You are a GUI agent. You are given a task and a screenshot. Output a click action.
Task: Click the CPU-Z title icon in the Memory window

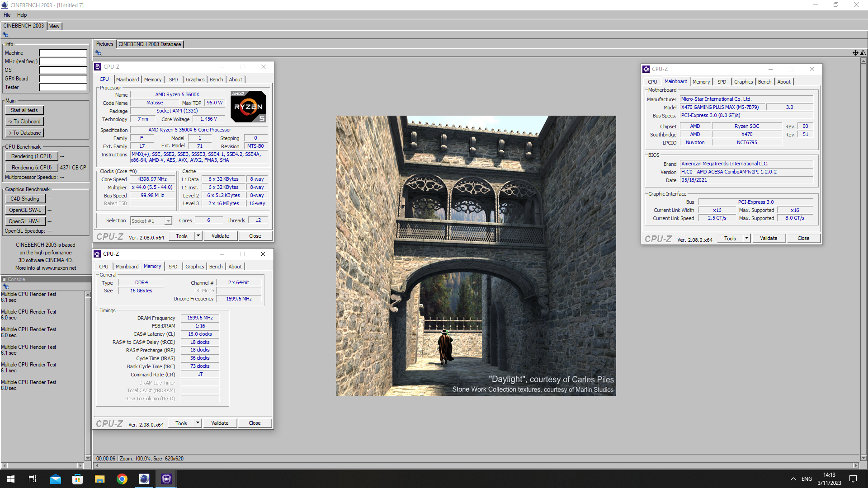pos(97,254)
